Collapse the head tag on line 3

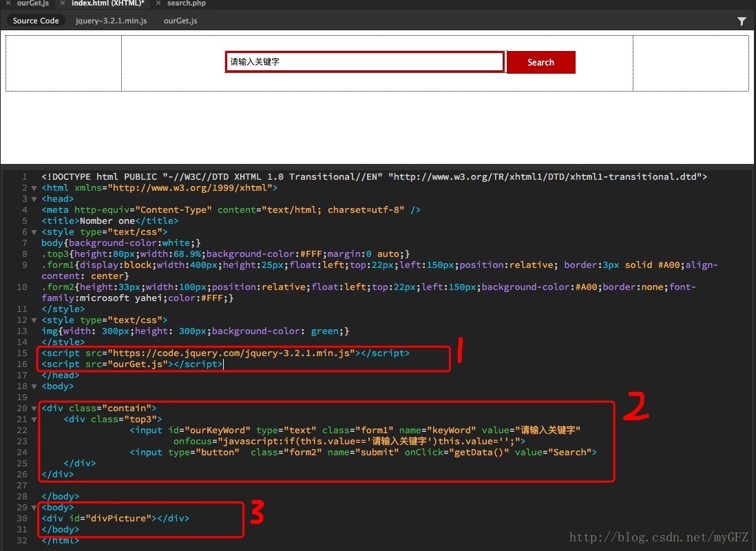pyautogui.click(x=34, y=199)
